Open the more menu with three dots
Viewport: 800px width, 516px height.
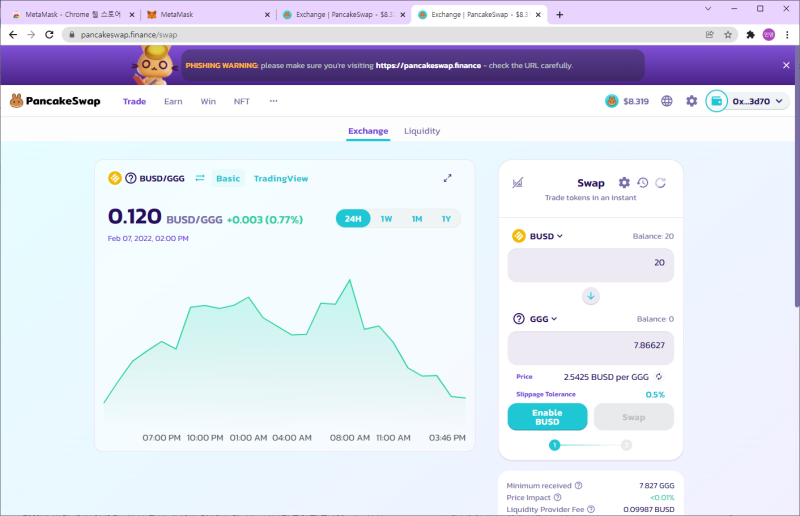[273, 101]
